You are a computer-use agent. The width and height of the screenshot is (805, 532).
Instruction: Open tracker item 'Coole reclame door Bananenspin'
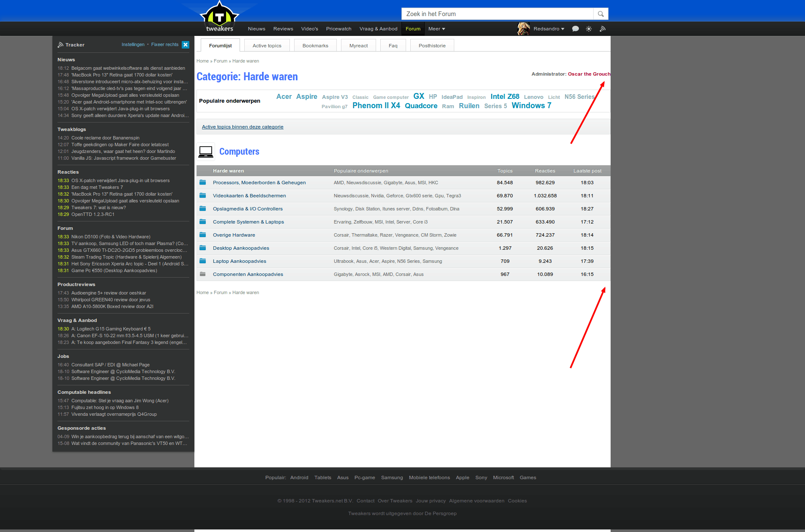click(x=105, y=138)
